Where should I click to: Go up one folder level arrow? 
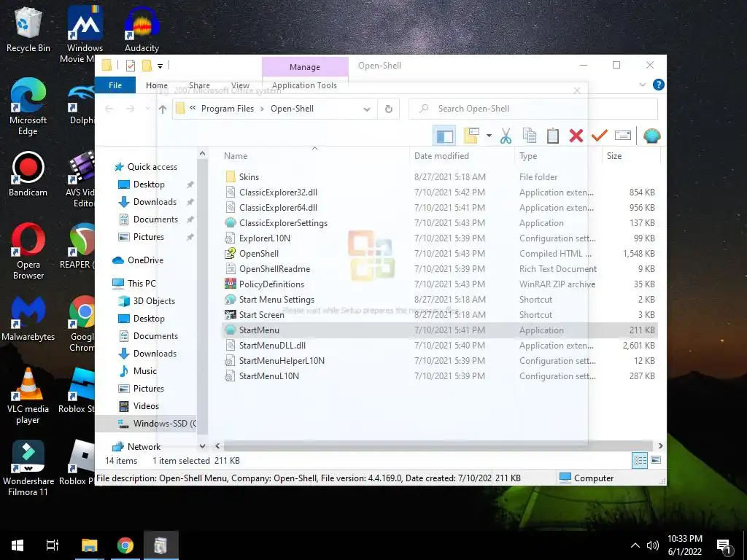point(163,109)
